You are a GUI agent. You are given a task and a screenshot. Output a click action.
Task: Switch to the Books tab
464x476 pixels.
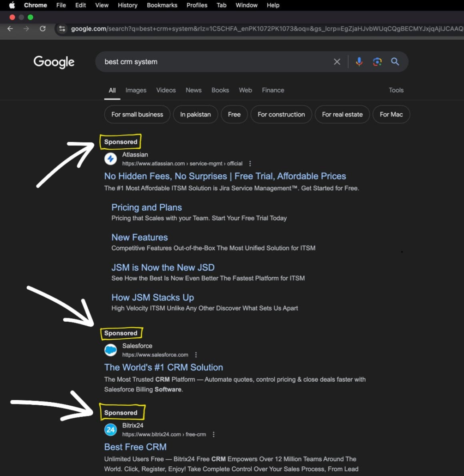click(220, 90)
